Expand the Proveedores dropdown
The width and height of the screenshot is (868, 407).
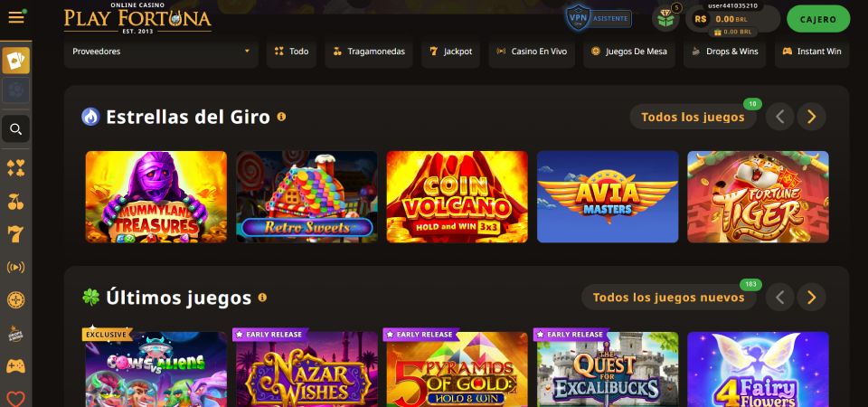[161, 52]
